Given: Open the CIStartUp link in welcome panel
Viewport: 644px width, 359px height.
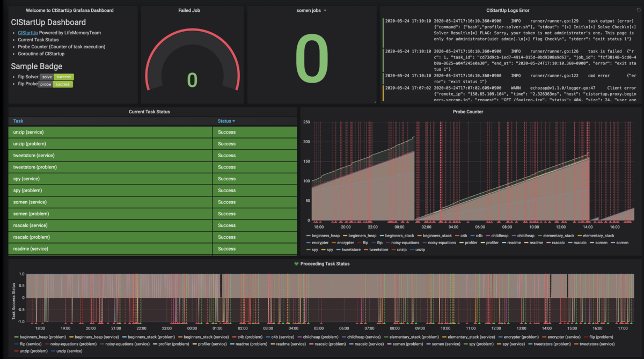Looking at the screenshot, I should click(x=28, y=33).
